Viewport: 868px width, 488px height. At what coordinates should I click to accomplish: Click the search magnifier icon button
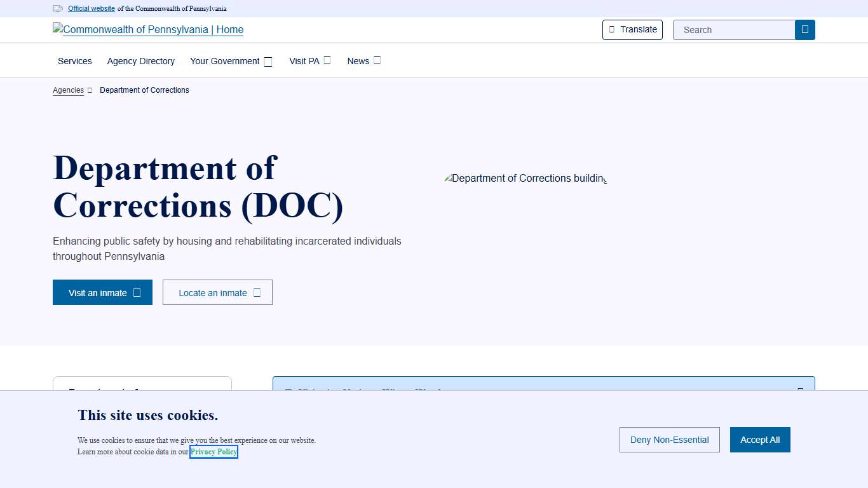point(804,30)
